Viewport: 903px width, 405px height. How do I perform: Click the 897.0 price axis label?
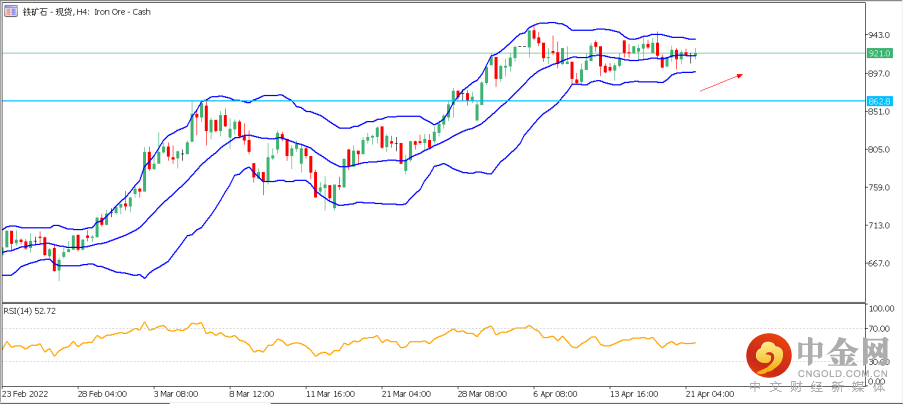tap(879, 73)
